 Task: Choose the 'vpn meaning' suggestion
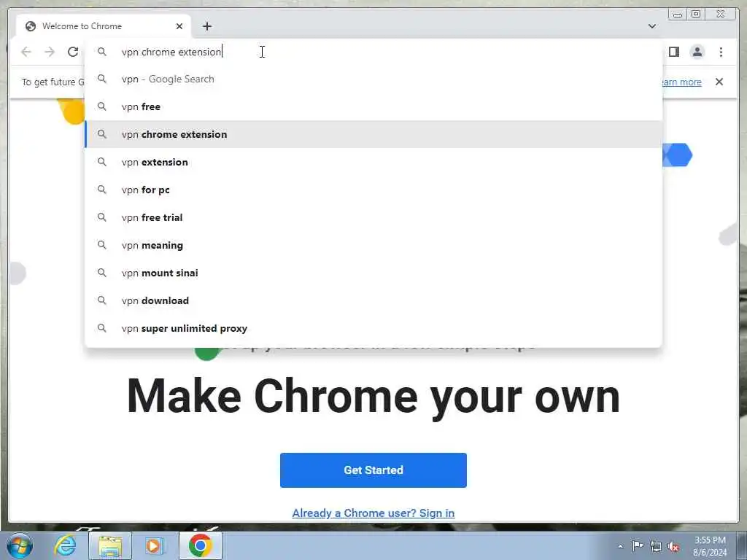(x=373, y=245)
